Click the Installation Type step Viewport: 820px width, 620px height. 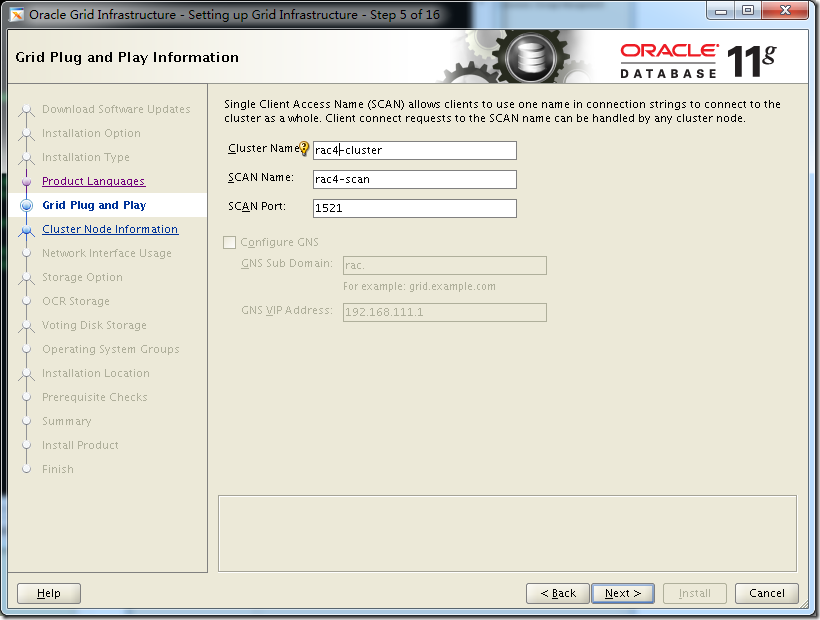click(x=86, y=157)
